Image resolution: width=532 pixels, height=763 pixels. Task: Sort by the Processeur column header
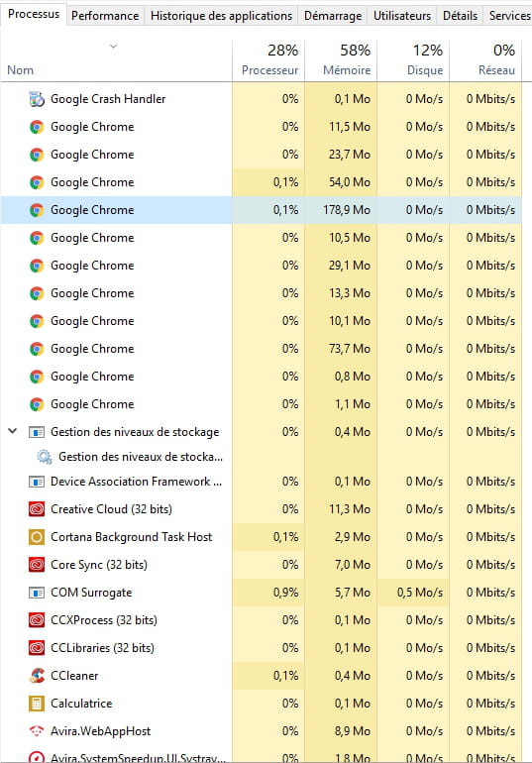[x=268, y=59]
